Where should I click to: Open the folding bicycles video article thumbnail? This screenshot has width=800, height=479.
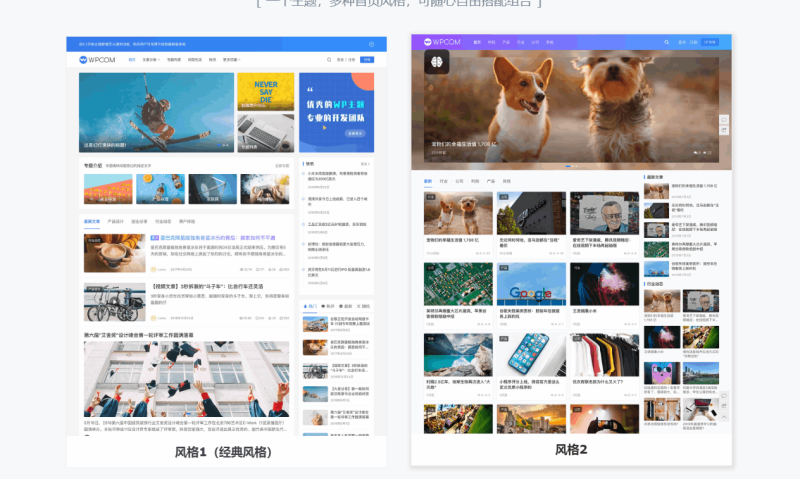click(115, 302)
